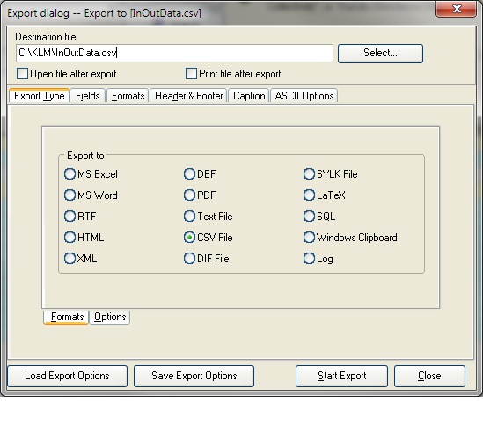The width and height of the screenshot is (483, 448).
Task: Switch to the Fields tab
Action: coord(88,96)
